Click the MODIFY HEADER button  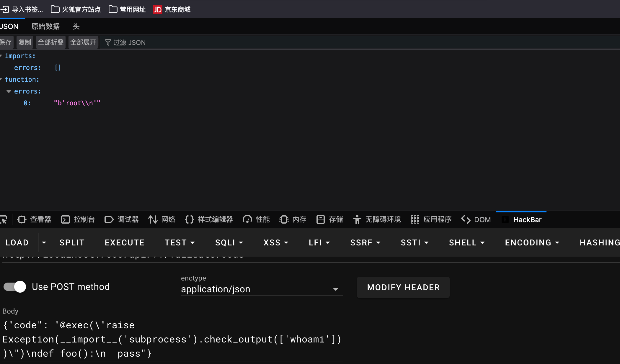[403, 287]
